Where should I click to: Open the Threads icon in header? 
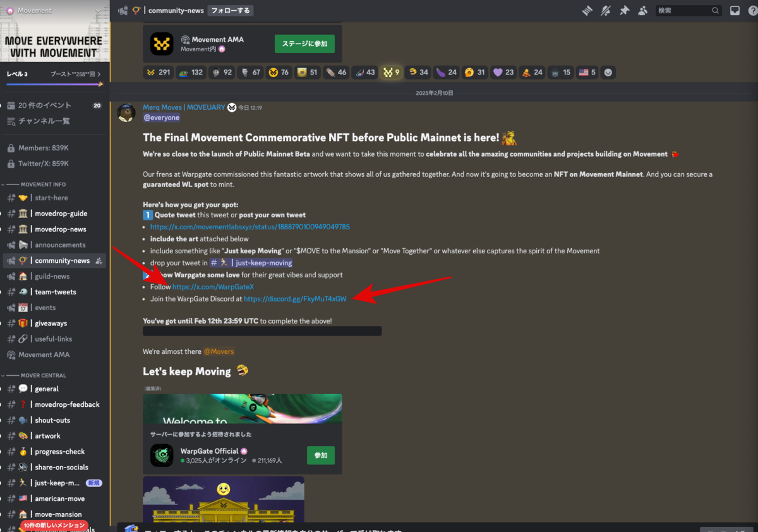(x=587, y=10)
